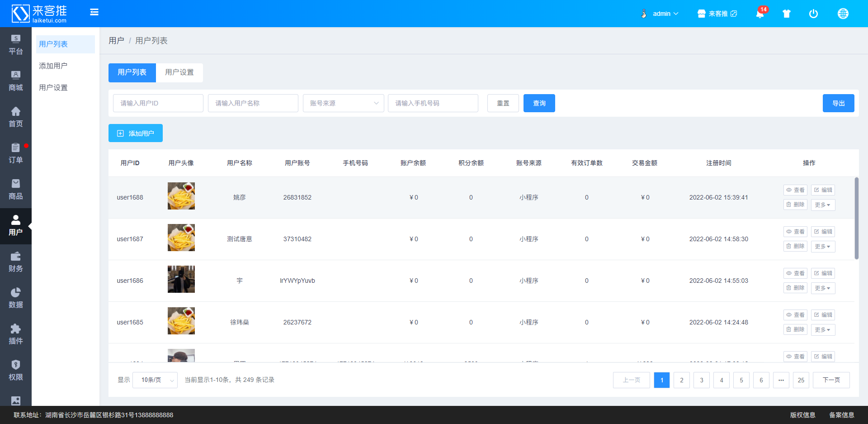The width and height of the screenshot is (868, 424).
Task: Select 用户设置 in the submenu
Action: 66,88
